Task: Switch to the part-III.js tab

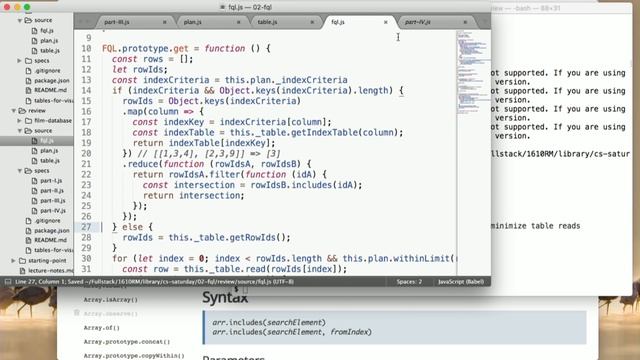Action: coord(117,22)
